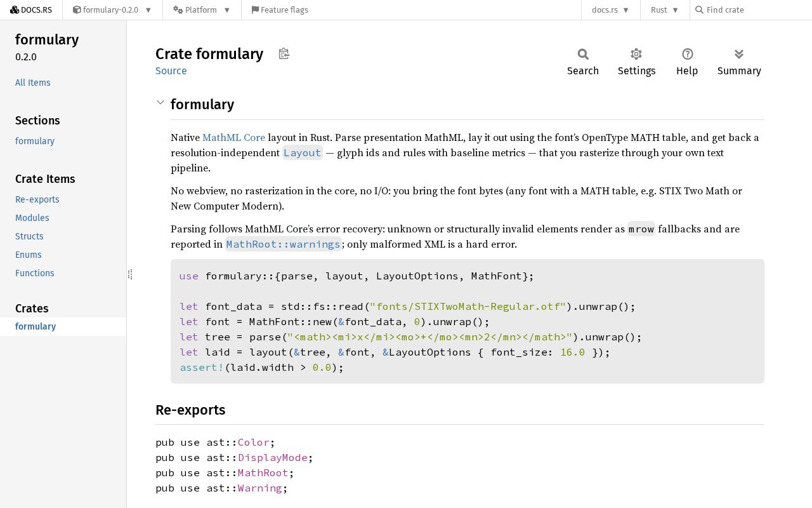Viewport: 812px width, 508px height.
Task: Click the sidebar resize handle
Action: (130, 274)
